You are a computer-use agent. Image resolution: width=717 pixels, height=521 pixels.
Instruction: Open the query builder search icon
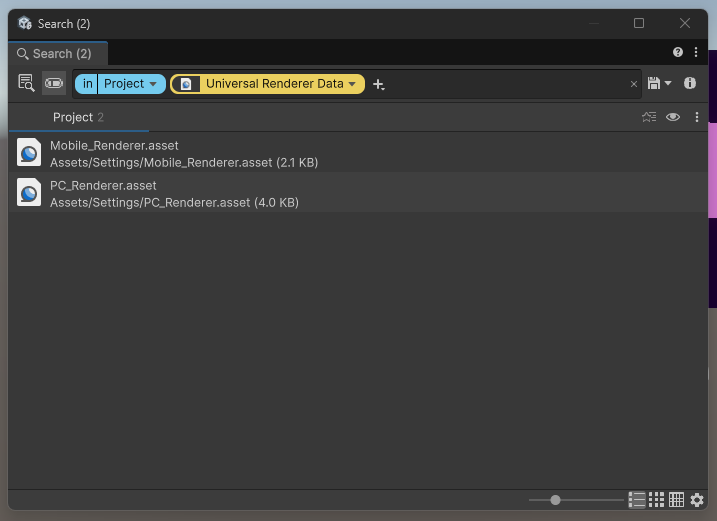pyautogui.click(x=26, y=84)
